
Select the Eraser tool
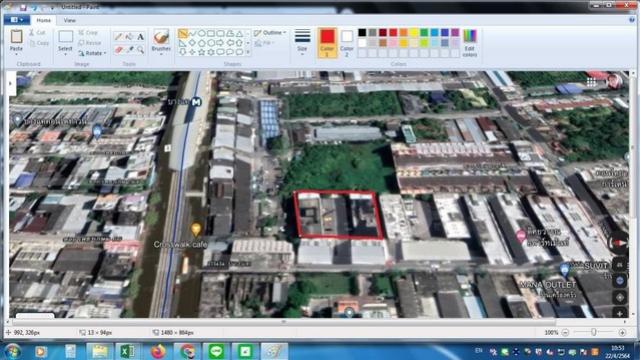pos(118,50)
